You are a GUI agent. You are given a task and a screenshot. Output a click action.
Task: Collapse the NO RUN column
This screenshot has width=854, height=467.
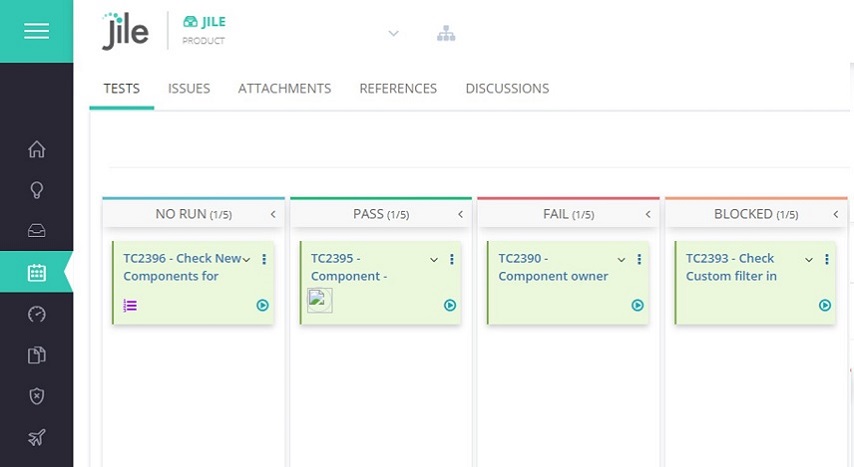coord(273,214)
